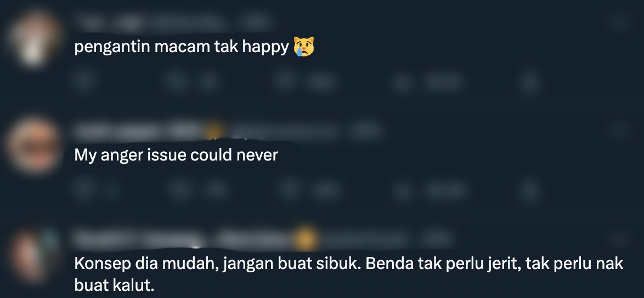The height and width of the screenshot is (298, 644).
Task: Open the "Konsep dia mudah, jangan buat sibuk" tweet
Action: (x=349, y=274)
